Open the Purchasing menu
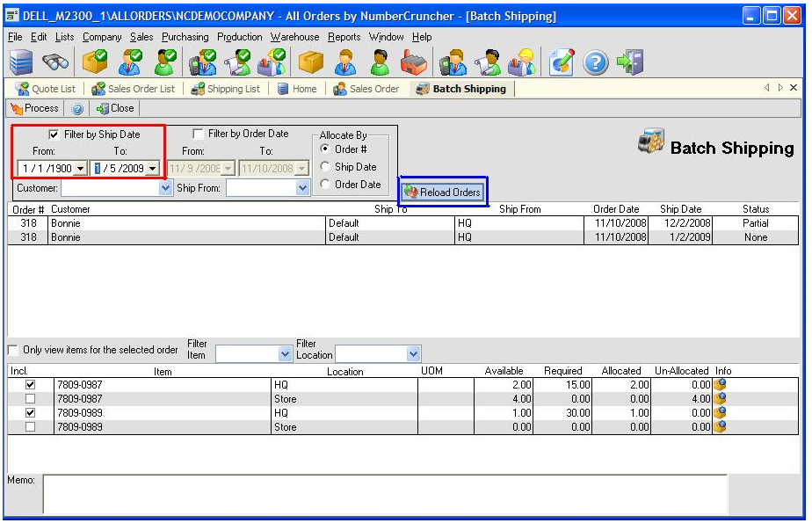The width and height of the screenshot is (812, 523). [185, 37]
